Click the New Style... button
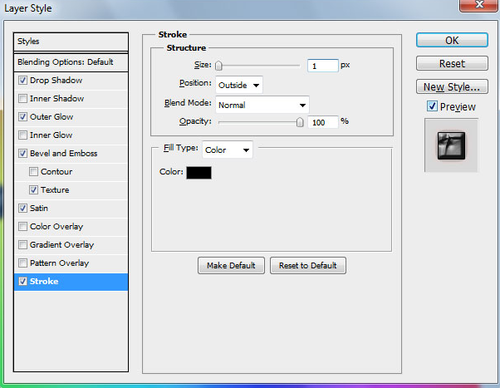This screenshot has width=500, height=388. (452, 87)
